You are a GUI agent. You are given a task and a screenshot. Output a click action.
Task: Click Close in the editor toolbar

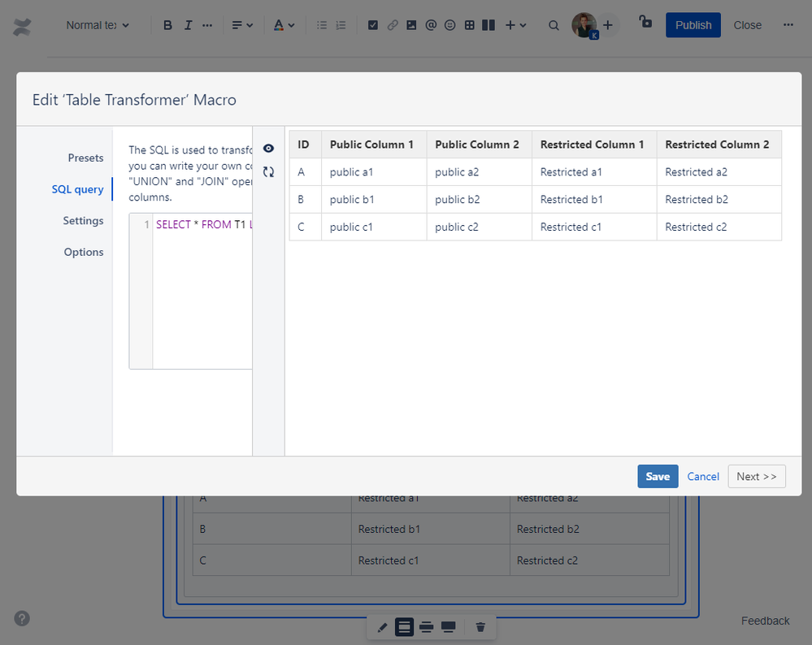pyautogui.click(x=747, y=25)
